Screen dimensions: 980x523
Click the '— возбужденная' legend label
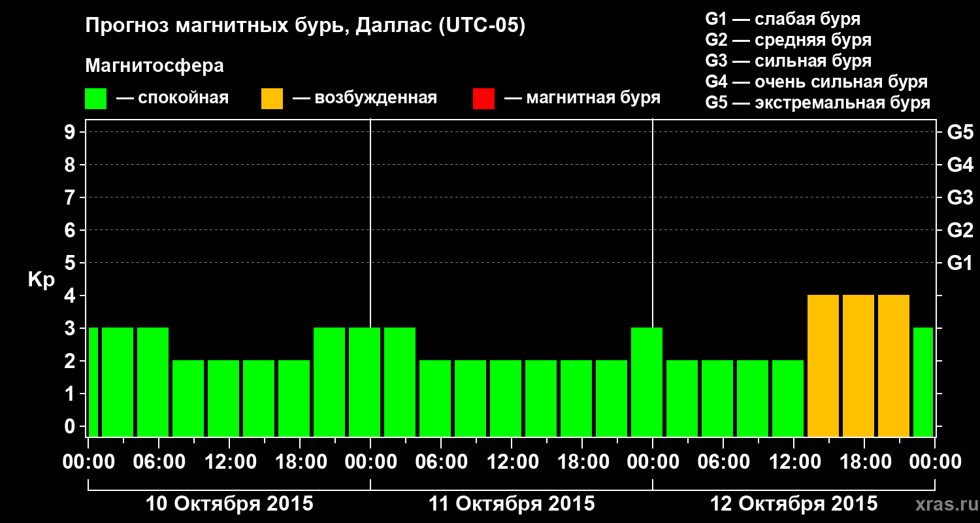365,98
